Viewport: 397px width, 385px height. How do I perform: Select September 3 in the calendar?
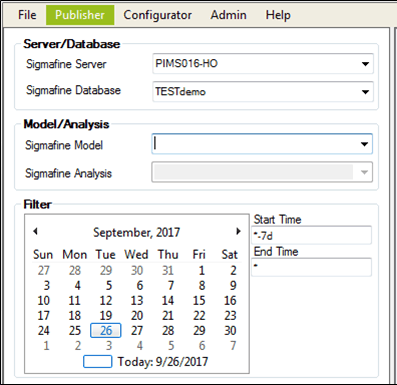coord(46,286)
